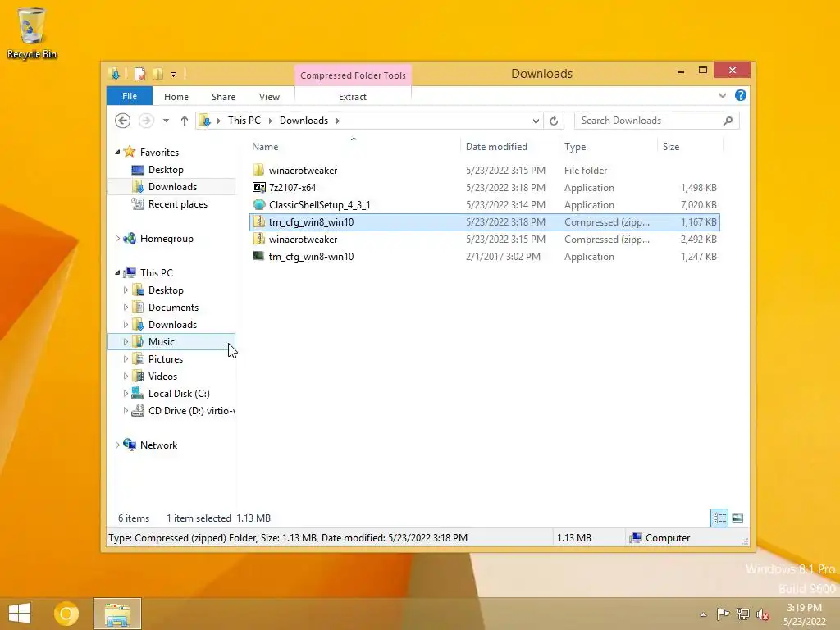Select the 7z2107-x64 application
Viewport: 840px width, 630px height.
(485, 188)
